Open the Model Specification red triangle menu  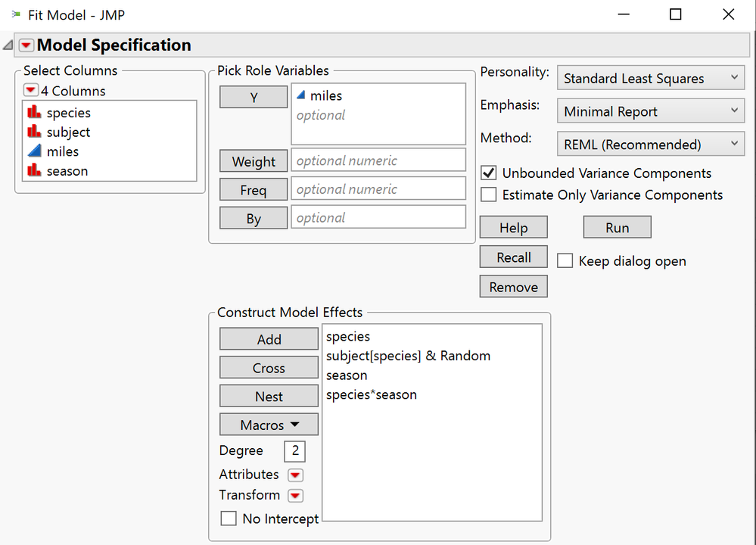[x=25, y=45]
